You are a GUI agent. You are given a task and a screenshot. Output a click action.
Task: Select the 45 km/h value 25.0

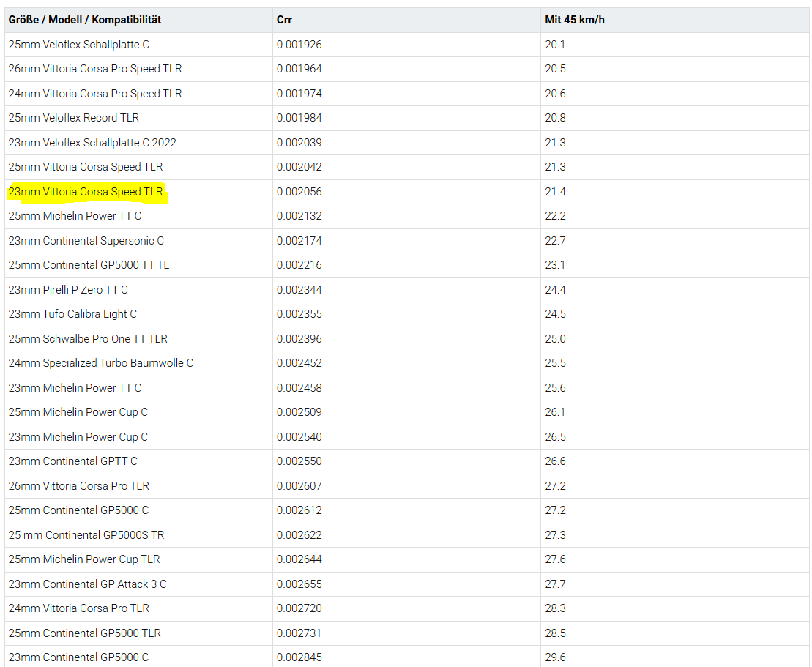pos(555,339)
